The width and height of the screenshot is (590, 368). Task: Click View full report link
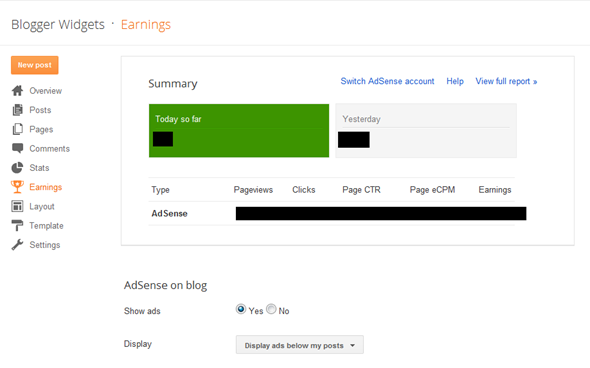[506, 81]
